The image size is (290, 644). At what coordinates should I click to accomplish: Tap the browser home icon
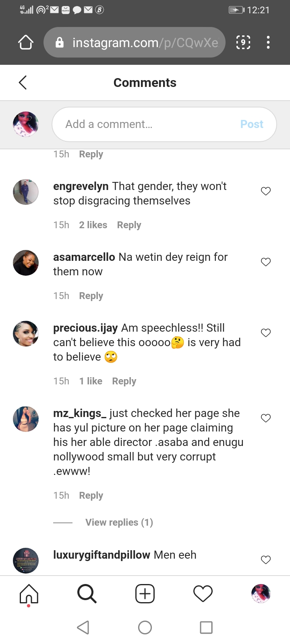26,42
